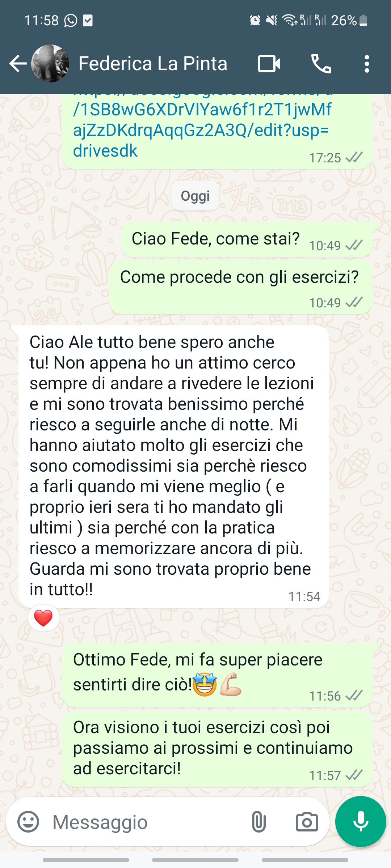Tap the Oggi date label

pyautogui.click(x=195, y=196)
